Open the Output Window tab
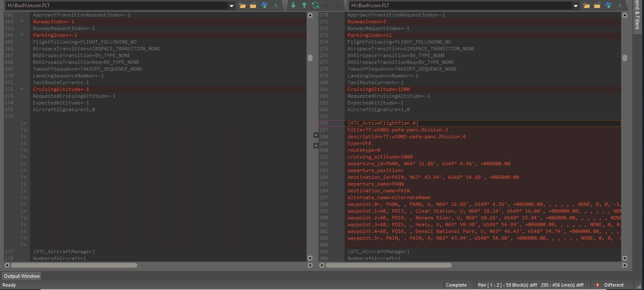The height and width of the screenshot is (290, 644). click(x=22, y=276)
